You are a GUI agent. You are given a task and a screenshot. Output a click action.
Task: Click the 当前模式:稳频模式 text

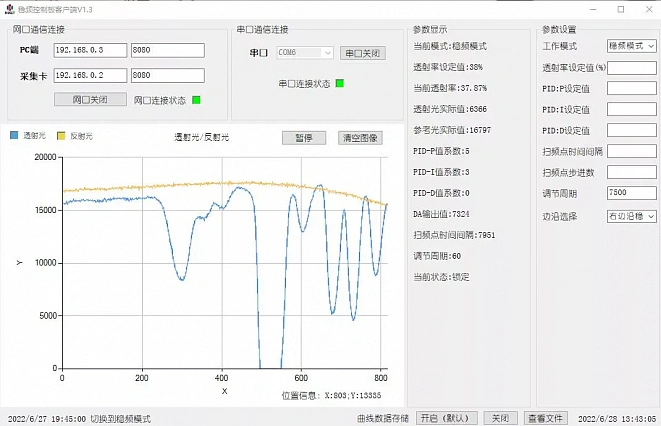[x=450, y=46]
